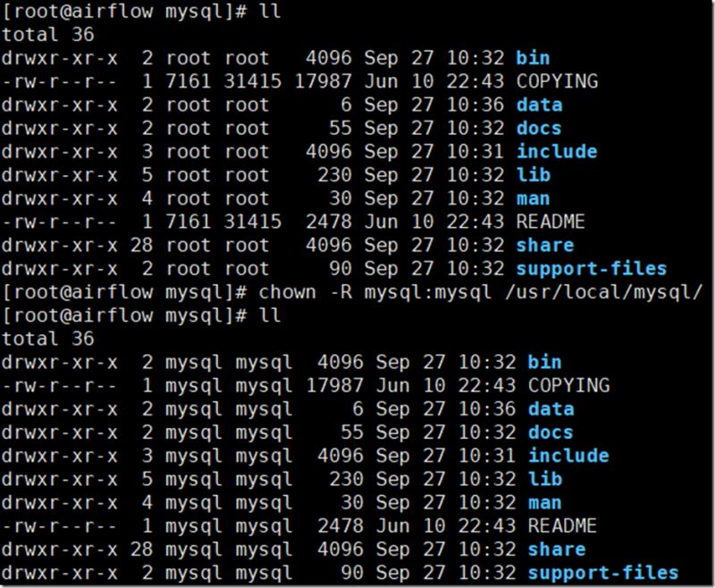Image resolution: width=715 pixels, height=588 pixels.
Task: Click the bin directory owned by mysql
Action: pos(544,362)
